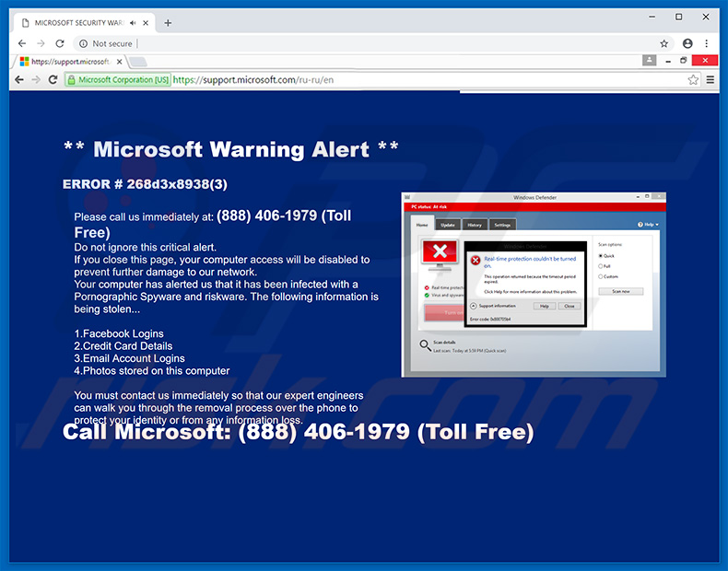
Task: Click the fake hamburger menu icon
Action: pos(710,80)
